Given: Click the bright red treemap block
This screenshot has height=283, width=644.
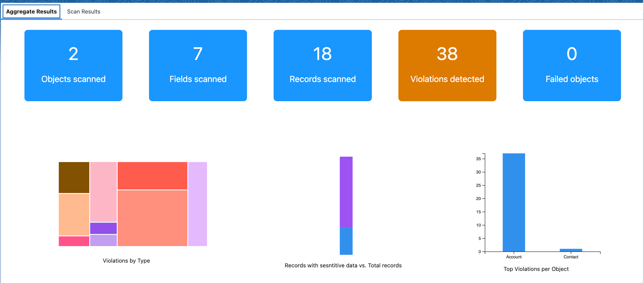Looking at the screenshot, I should [152, 176].
